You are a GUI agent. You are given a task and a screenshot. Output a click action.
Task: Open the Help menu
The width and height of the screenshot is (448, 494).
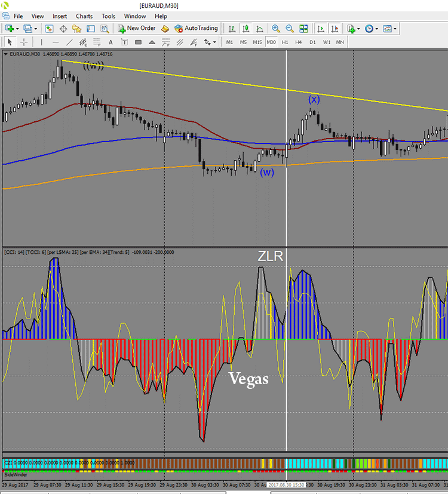click(x=161, y=16)
